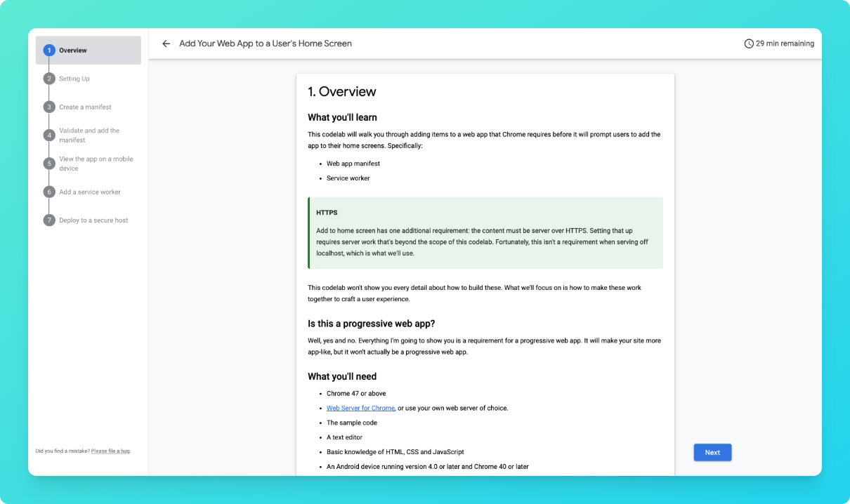Click the Android device running version 4.0 bullet
The height and width of the screenshot is (504, 850).
tap(428, 467)
